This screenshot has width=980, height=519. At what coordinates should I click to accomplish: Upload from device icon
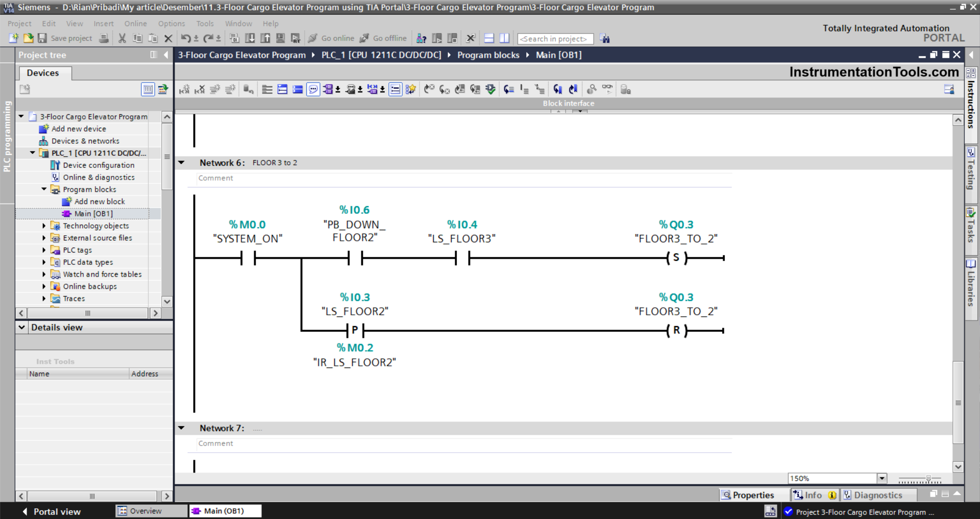(265, 38)
